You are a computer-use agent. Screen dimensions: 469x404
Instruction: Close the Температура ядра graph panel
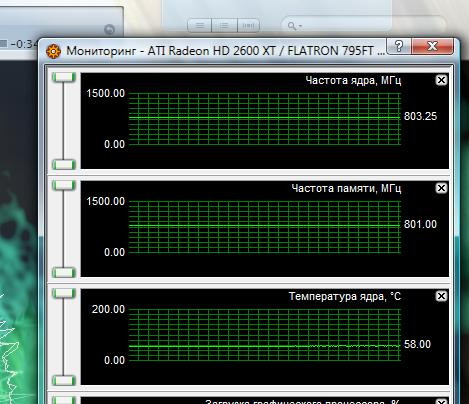point(441,296)
